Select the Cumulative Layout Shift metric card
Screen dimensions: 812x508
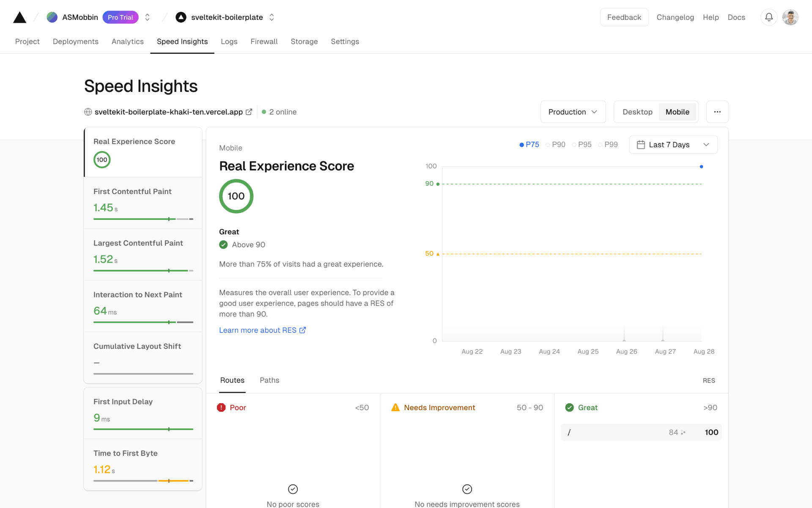click(x=143, y=358)
